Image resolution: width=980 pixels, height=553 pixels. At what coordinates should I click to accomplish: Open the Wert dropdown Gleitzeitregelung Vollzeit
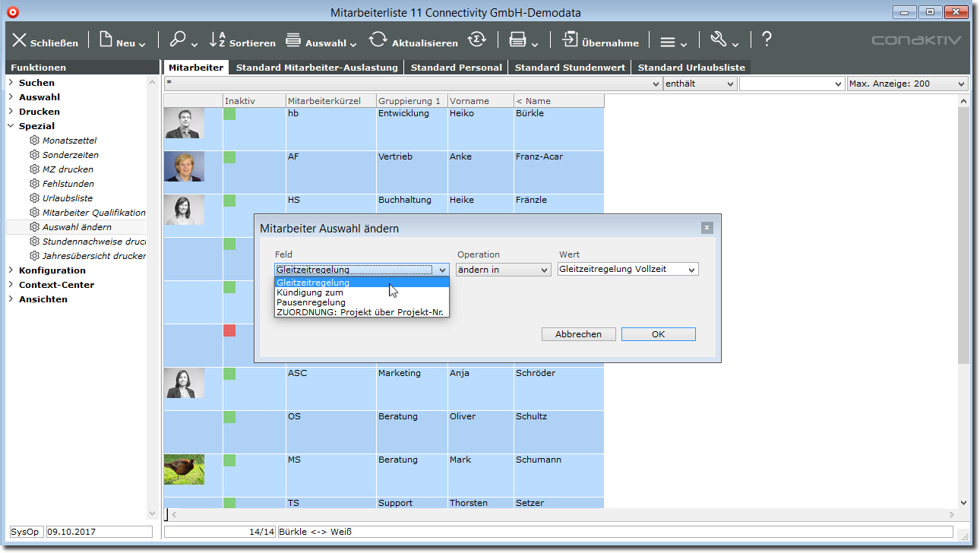[x=628, y=270]
